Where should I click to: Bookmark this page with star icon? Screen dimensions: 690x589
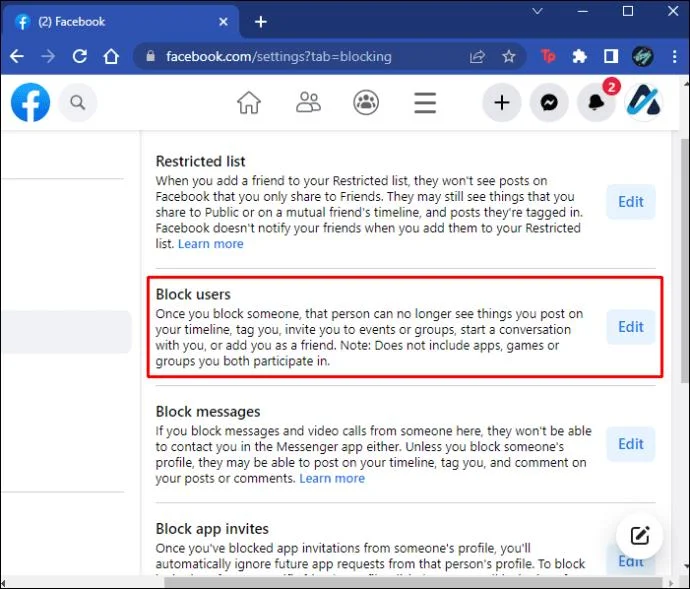tap(509, 56)
